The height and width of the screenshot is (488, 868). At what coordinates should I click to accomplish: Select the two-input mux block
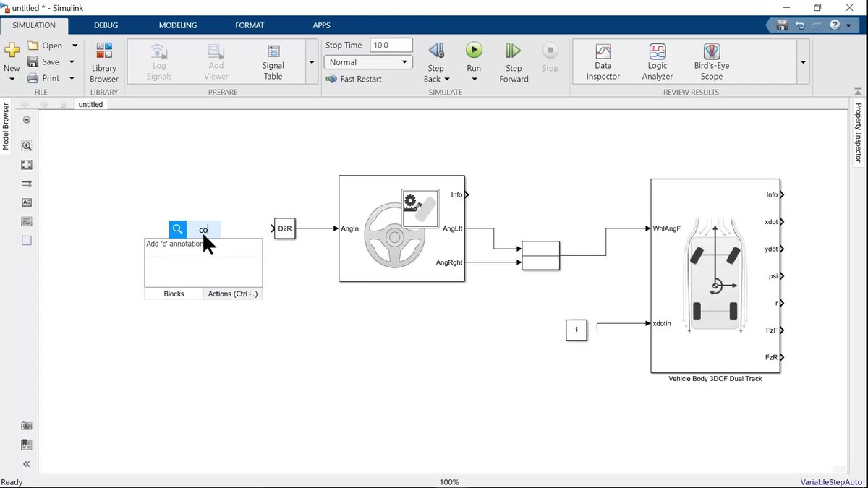pos(540,255)
